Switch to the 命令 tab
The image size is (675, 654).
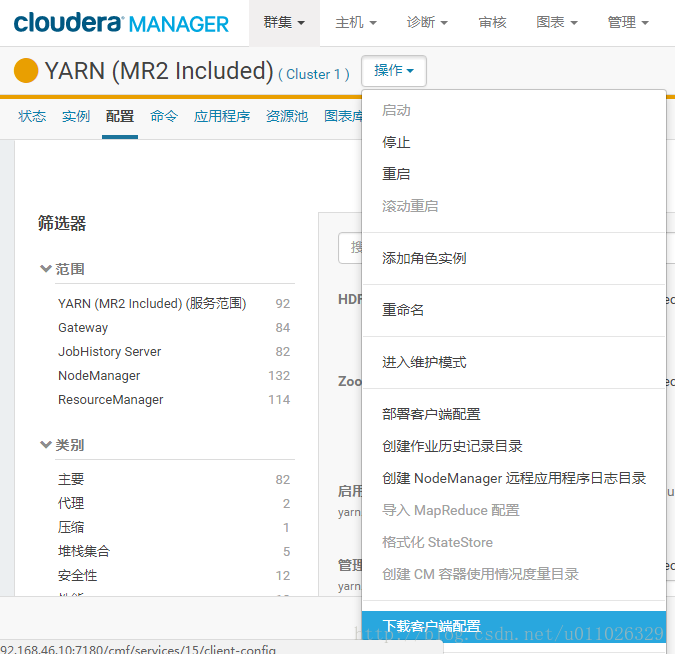click(x=164, y=116)
